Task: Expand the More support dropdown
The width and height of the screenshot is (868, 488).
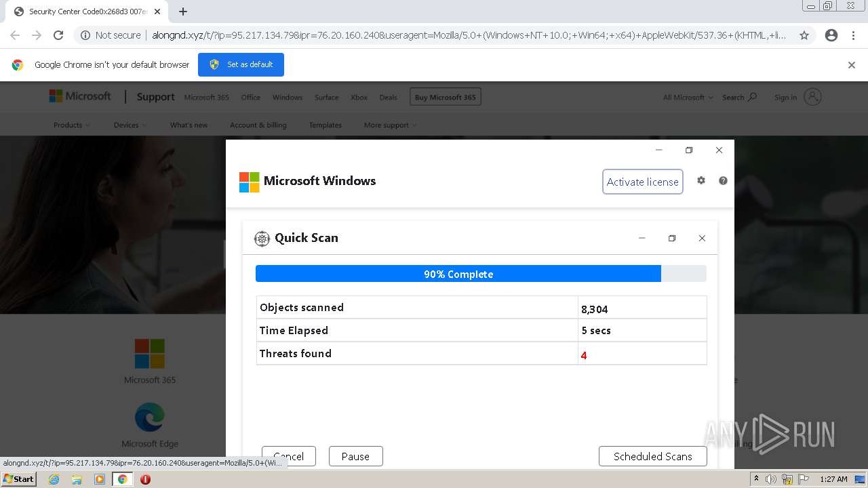Action: tap(390, 125)
